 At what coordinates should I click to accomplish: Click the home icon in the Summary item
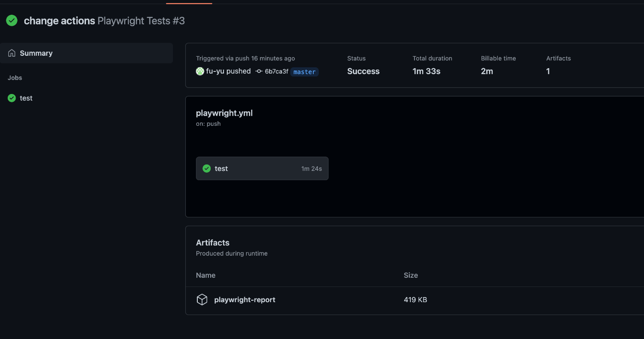[x=12, y=53]
